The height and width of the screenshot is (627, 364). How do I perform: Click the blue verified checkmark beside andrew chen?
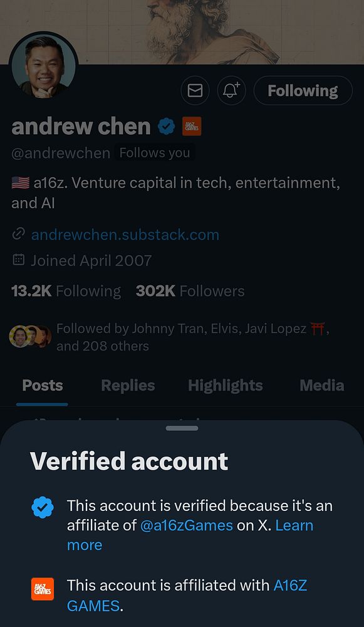tap(166, 126)
